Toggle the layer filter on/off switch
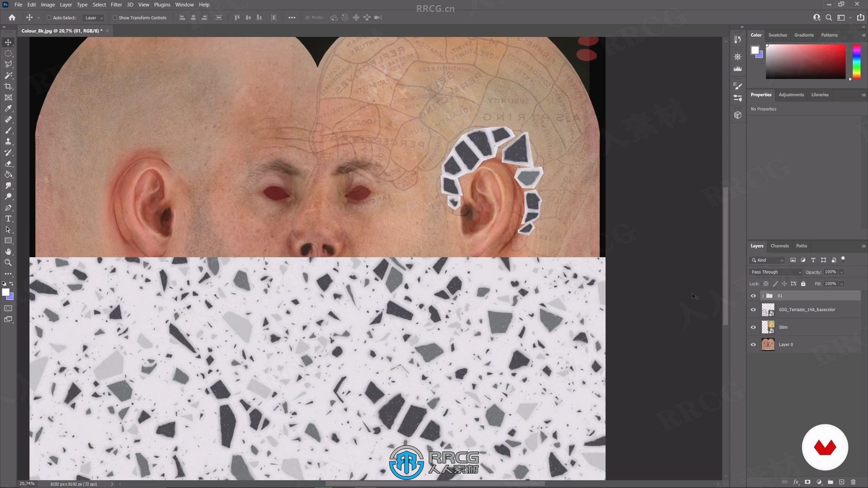The height and width of the screenshot is (488, 868). 843,259
